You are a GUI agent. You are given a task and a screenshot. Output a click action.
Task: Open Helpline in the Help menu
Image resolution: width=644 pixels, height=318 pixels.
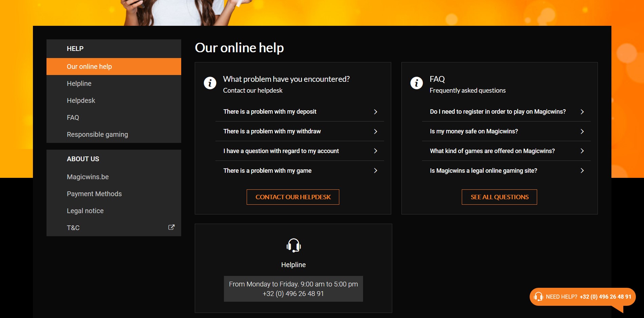[114, 83]
